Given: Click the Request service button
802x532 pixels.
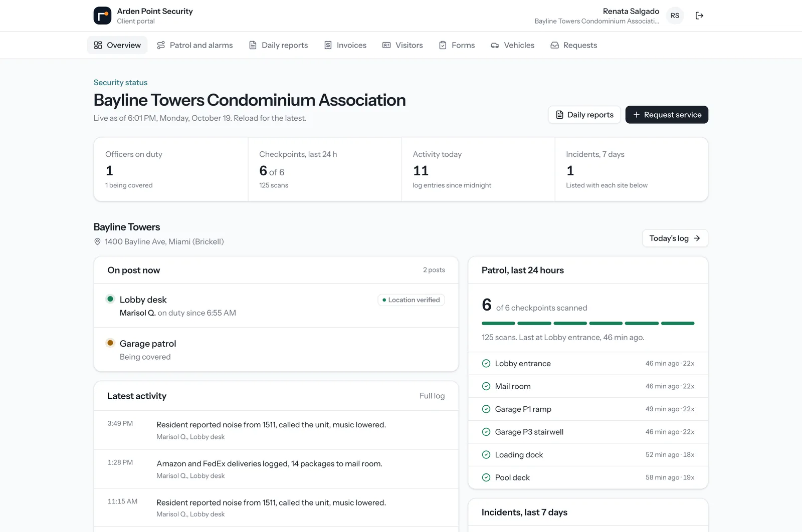Looking at the screenshot, I should (667, 115).
